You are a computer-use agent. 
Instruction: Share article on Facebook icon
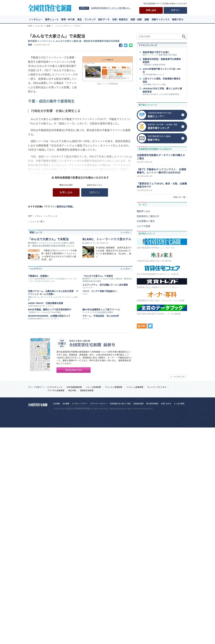121,45
